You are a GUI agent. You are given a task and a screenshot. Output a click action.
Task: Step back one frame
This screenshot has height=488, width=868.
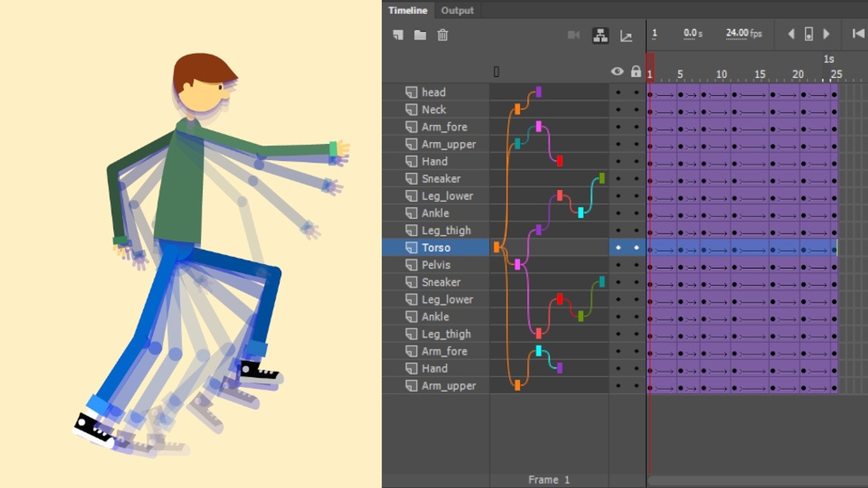[792, 34]
